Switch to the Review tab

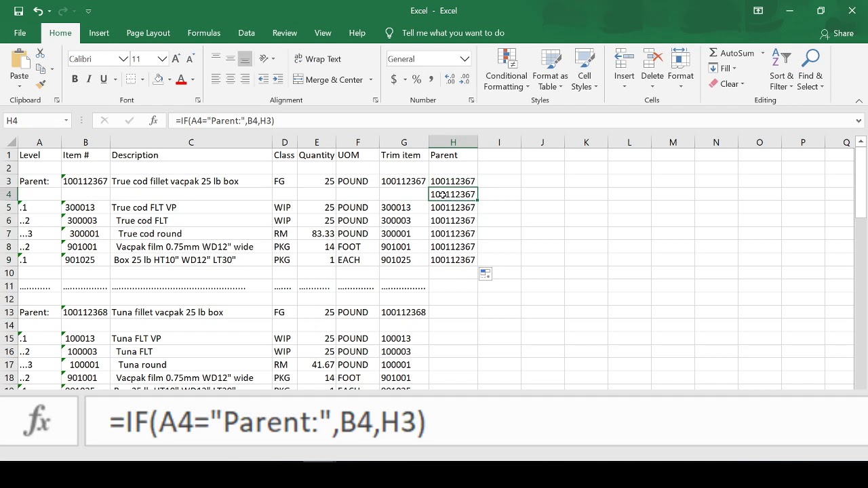tap(285, 33)
